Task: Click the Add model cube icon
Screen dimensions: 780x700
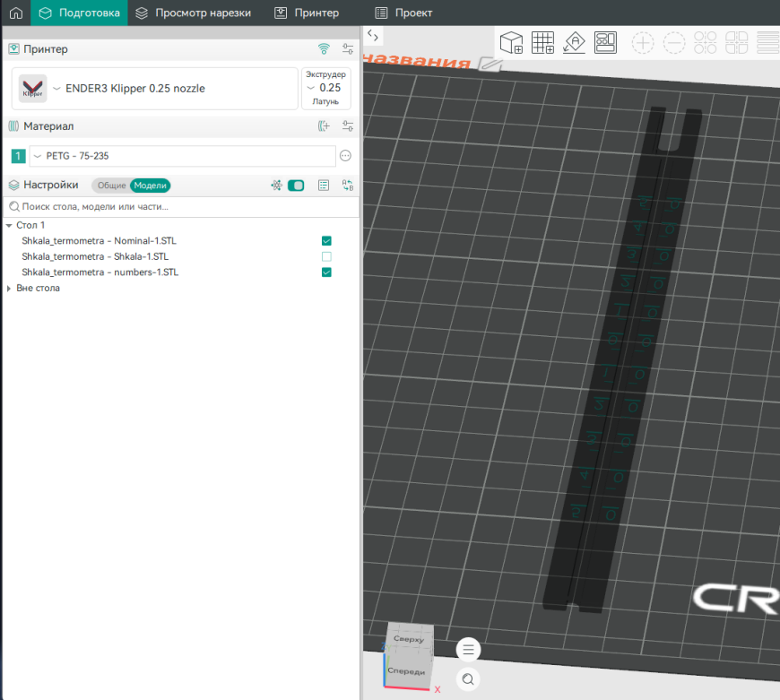Action: tap(511, 42)
